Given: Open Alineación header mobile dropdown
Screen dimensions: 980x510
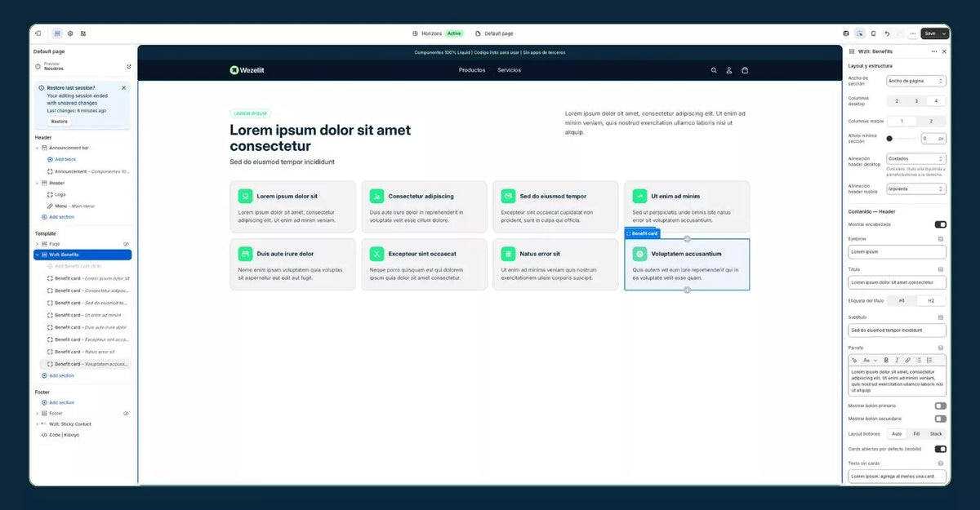Looking at the screenshot, I should tap(915, 188).
